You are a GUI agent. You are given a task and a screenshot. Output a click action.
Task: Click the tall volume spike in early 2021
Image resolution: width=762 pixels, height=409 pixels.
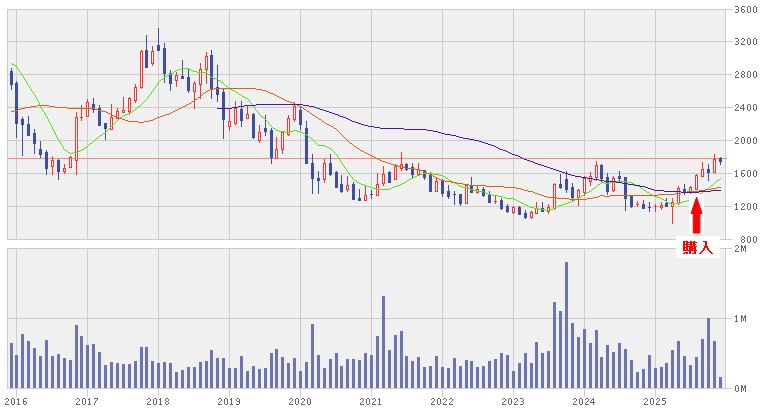tap(383, 340)
